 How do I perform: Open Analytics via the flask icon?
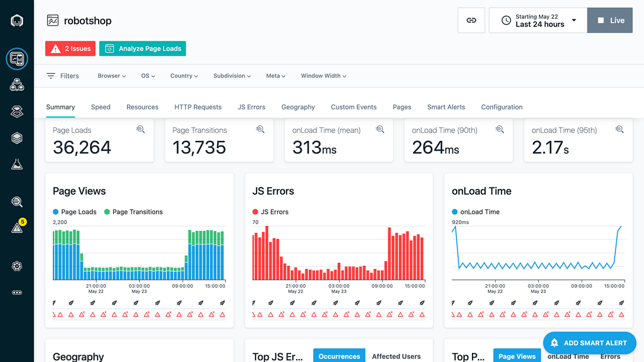click(17, 163)
